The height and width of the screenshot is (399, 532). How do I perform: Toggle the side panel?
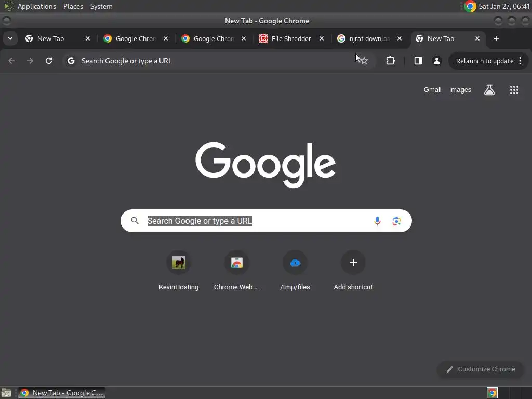point(418,61)
